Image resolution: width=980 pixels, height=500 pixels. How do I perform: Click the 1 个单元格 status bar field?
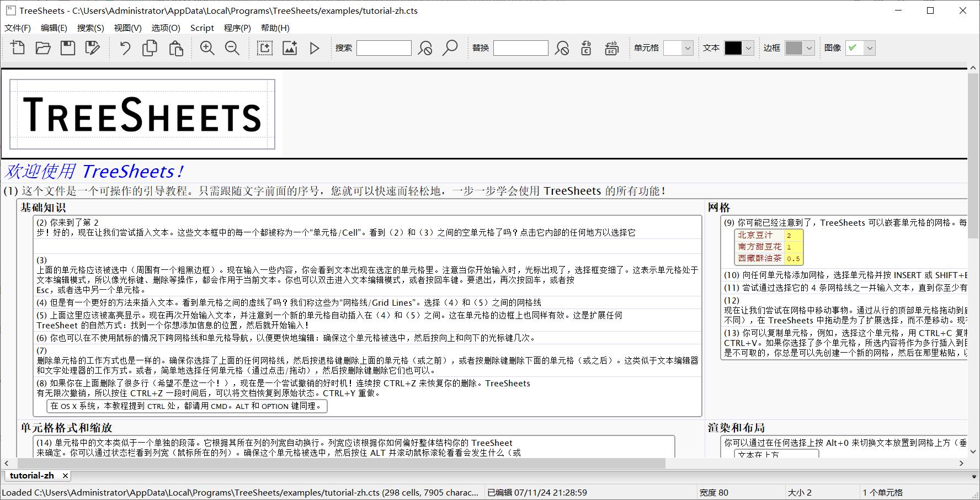(883, 492)
